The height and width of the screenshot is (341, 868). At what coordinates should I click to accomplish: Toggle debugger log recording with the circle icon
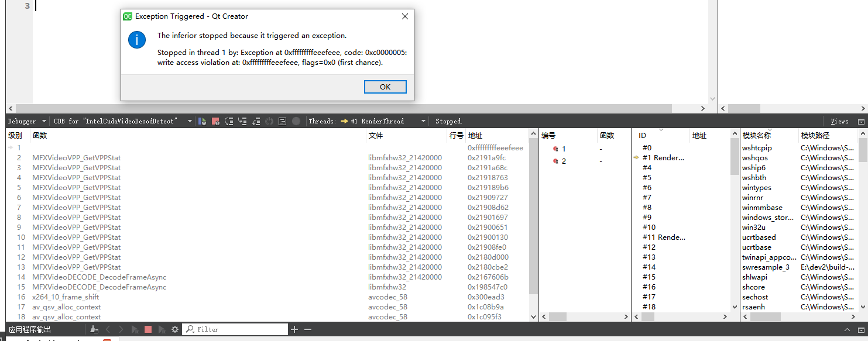point(296,121)
